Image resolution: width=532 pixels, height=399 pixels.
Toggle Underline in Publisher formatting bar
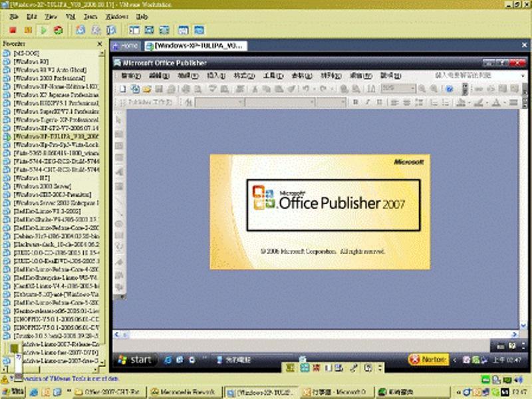tap(379, 102)
